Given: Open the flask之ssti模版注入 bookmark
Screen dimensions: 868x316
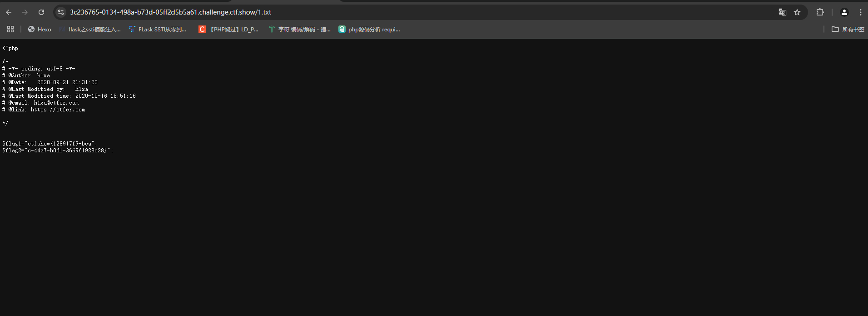Looking at the screenshot, I should pyautogui.click(x=90, y=29).
